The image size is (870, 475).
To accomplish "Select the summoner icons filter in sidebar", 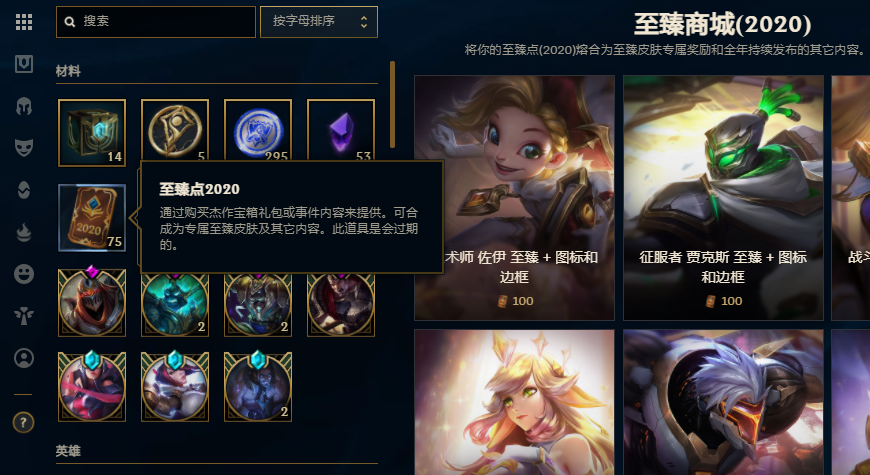I will (24, 358).
